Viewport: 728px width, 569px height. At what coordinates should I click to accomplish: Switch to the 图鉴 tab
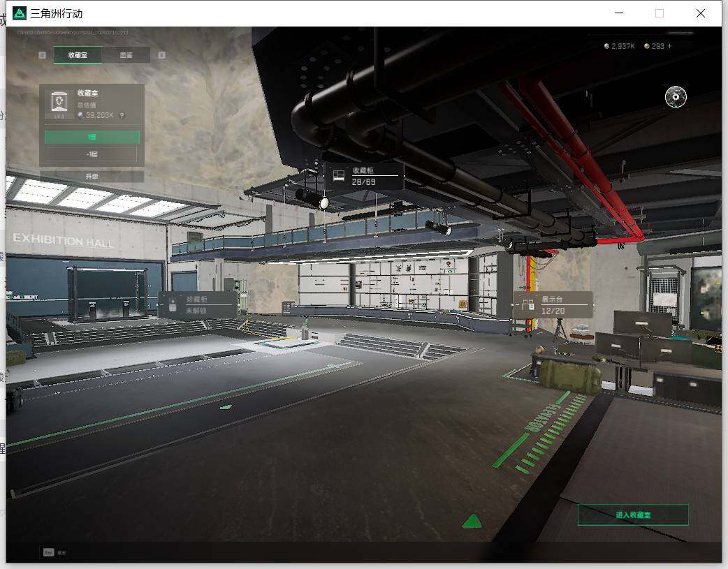pos(126,54)
